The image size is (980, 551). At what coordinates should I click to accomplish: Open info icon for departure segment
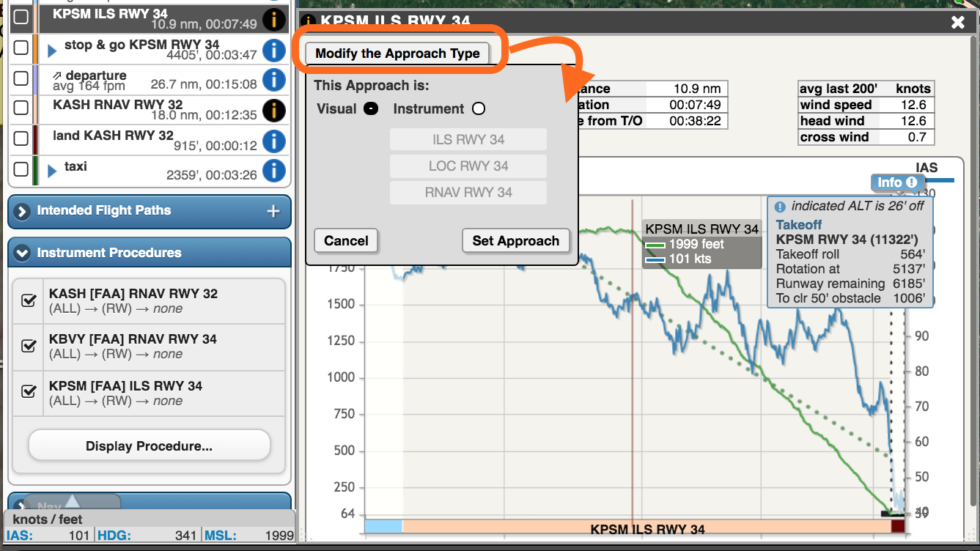(x=273, y=79)
